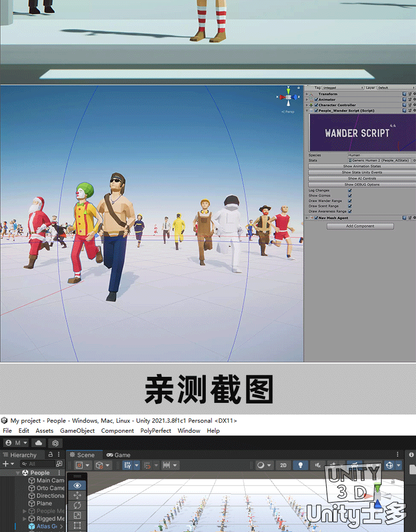Select the Move tool in Scene overlay

[77, 495]
